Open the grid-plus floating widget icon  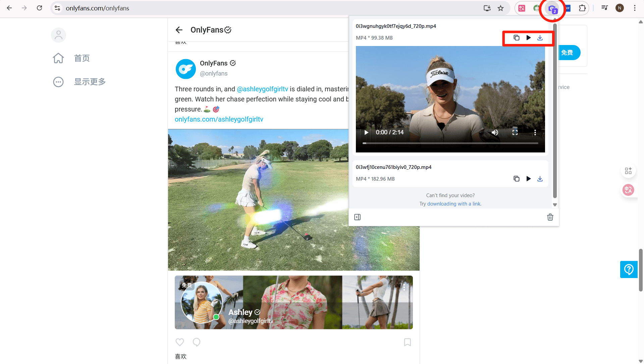tap(628, 171)
